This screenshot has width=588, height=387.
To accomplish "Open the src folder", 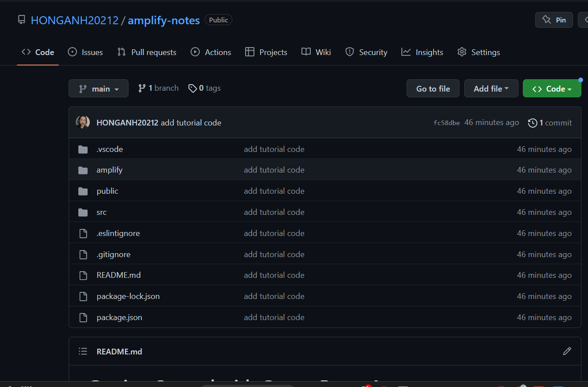I will click(x=102, y=212).
